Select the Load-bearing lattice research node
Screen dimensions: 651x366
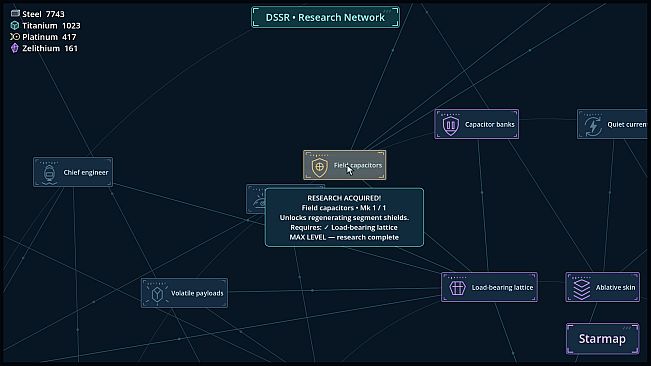click(x=489, y=287)
